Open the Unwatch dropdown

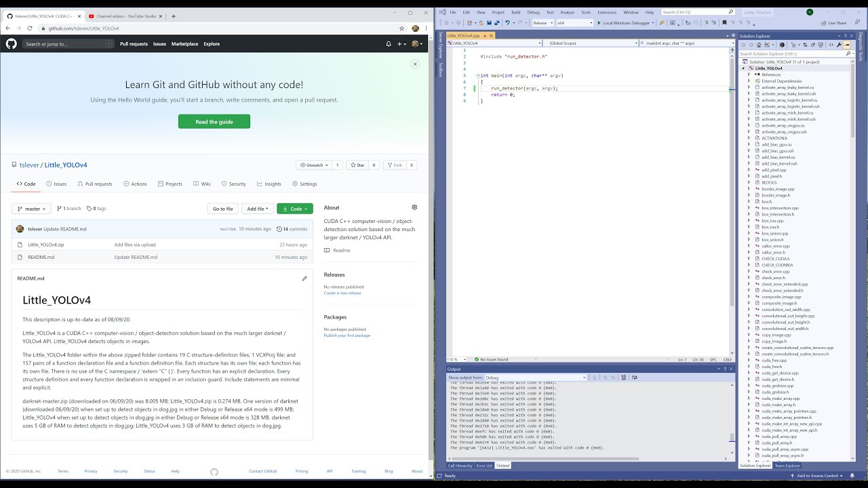315,165
